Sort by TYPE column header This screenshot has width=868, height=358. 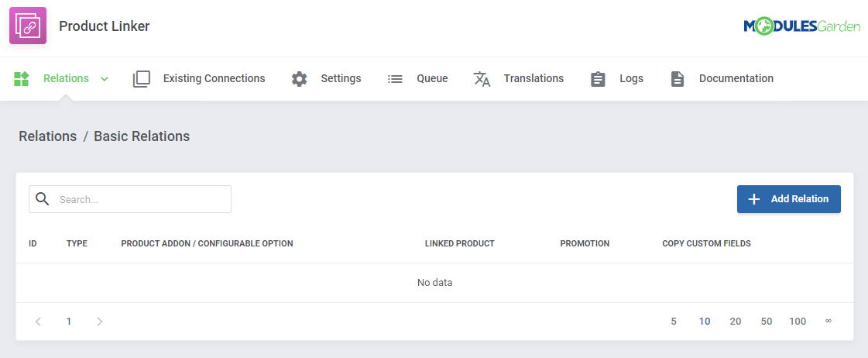click(77, 243)
